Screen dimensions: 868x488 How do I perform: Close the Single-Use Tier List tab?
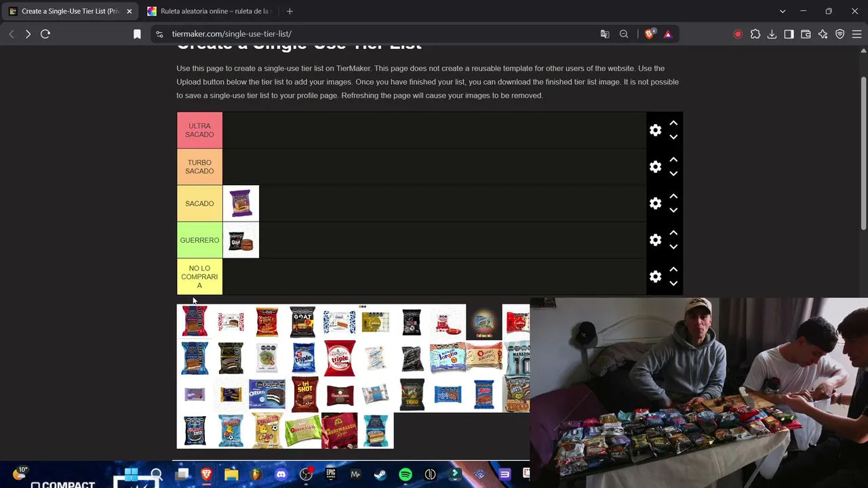tap(129, 12)
